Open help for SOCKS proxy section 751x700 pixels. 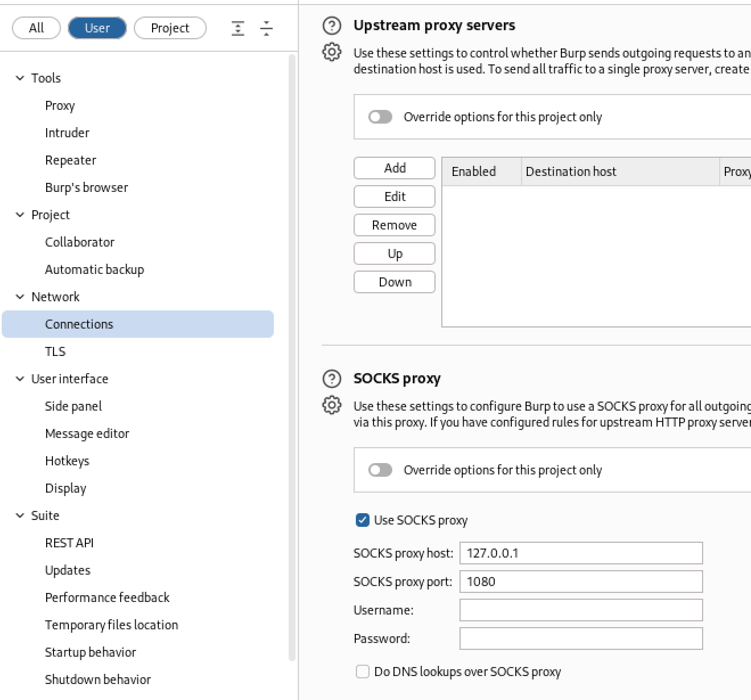coord(331,379)
